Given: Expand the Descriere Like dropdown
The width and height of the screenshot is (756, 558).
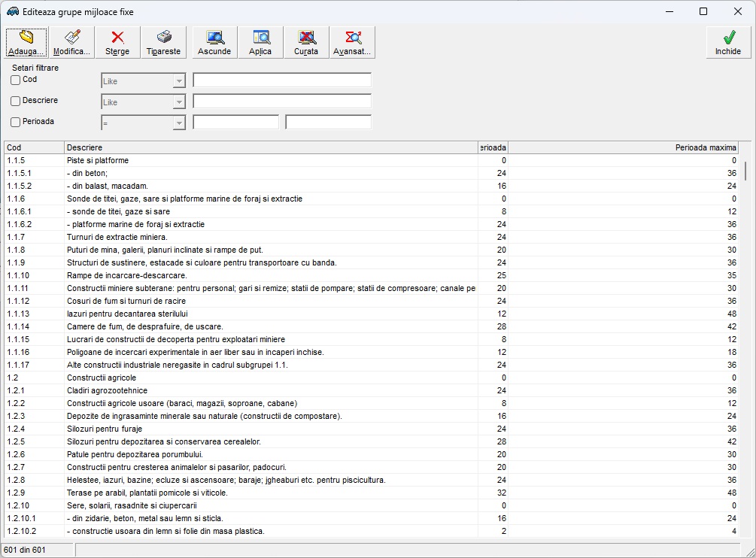Looking at the screenshot, I should pos(179,102).
